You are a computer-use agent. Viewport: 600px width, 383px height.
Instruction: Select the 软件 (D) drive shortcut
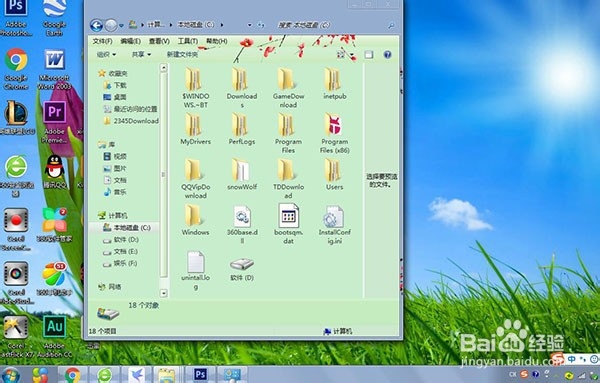[241, 269]
